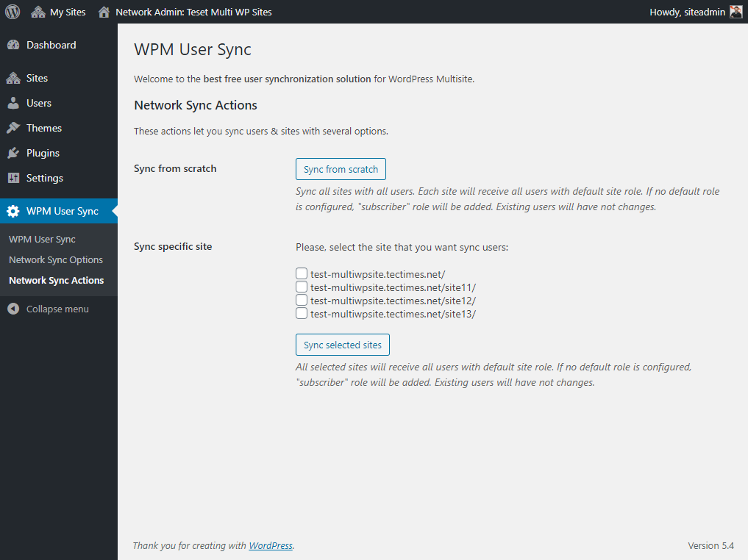Click the Network Admin home icon
Viewport: 748px width, 560px height.
click(104, 12)
